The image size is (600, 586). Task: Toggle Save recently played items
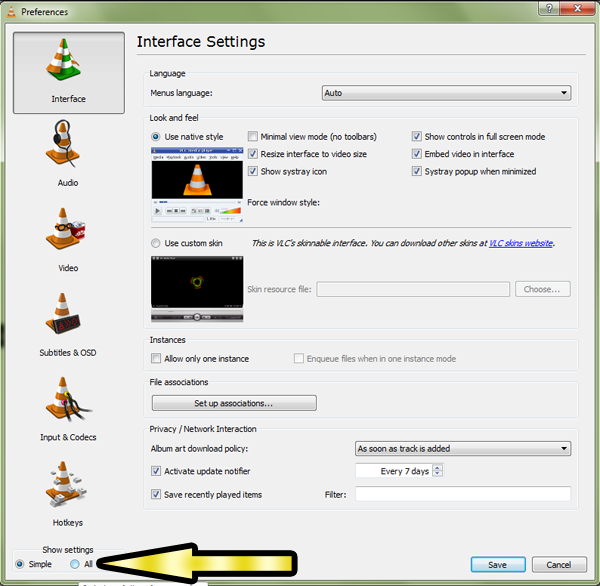click(x=156, y=494)
